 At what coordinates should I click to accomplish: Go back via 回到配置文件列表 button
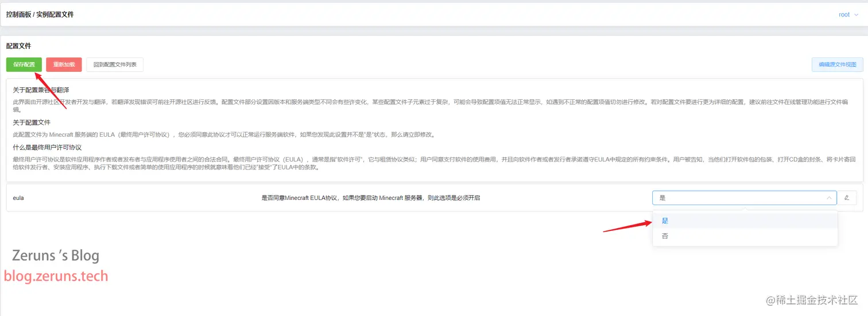(x=115, y=65)
